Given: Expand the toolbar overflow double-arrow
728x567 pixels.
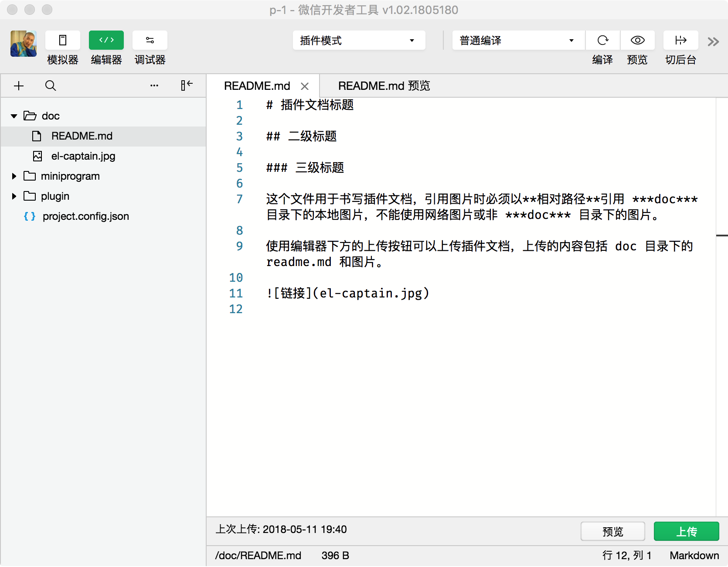Looking at the screenshot, I should 713,42.
